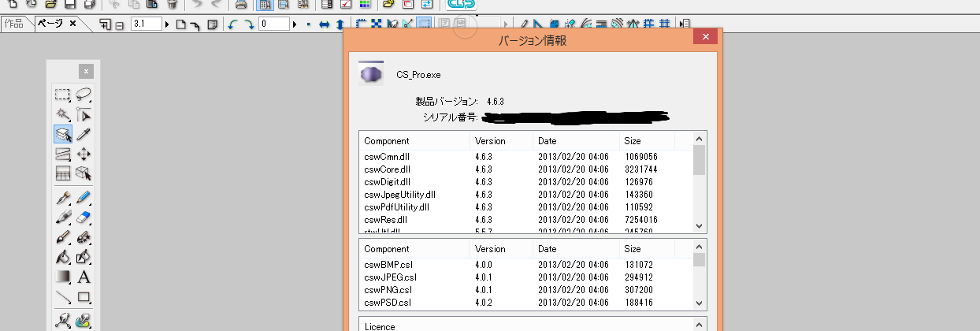
Task: Click the rotate counterclockwise arrow
Action: click(x=233, y=24)
